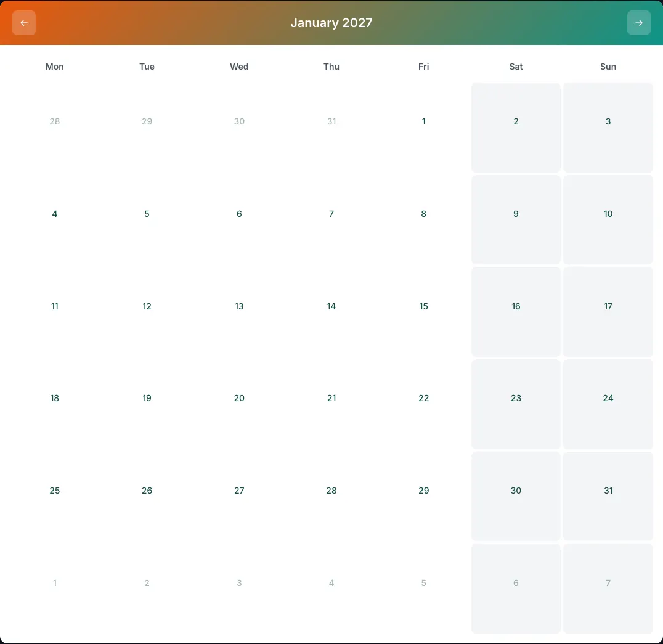Click Monday the 18th
Screen dimensions: 663x644
coord(55,404)
